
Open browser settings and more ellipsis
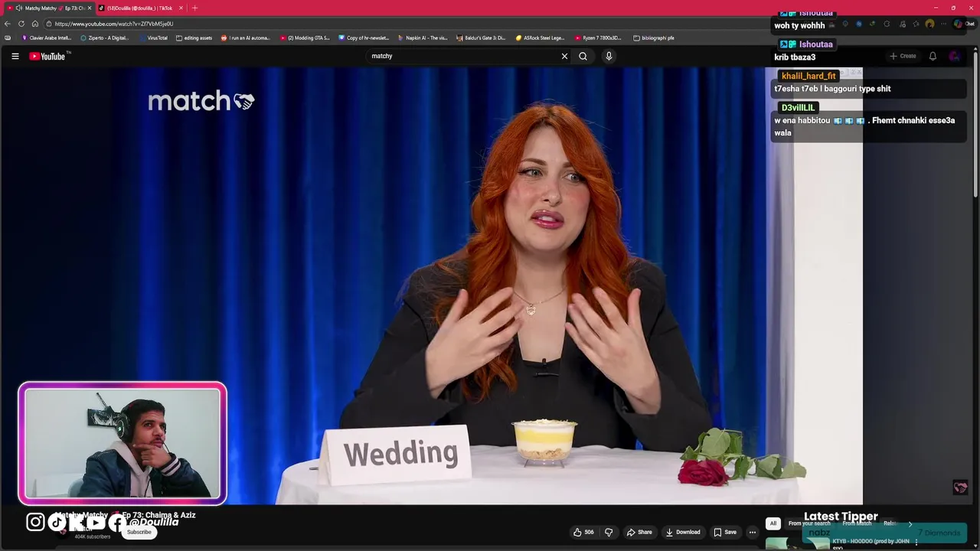pos(943,24)
